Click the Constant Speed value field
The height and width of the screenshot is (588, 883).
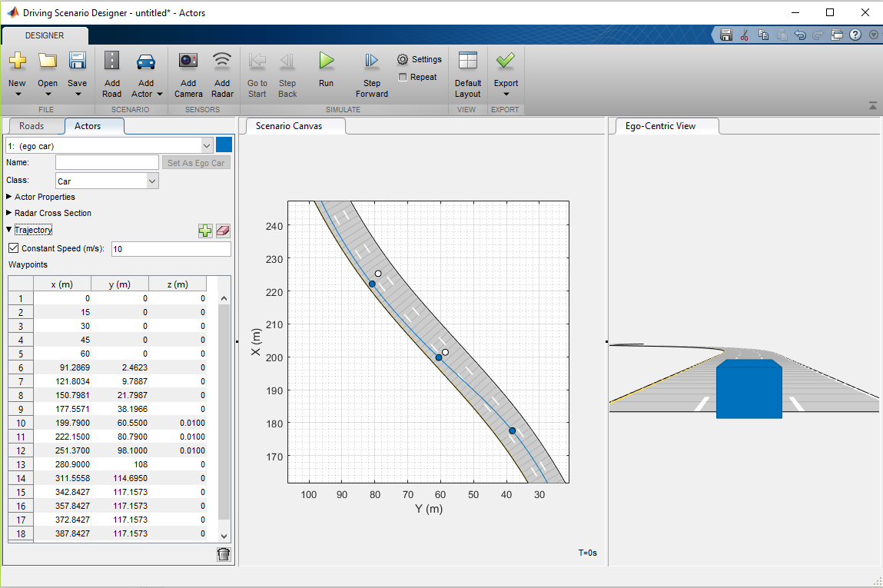[171, 249]
